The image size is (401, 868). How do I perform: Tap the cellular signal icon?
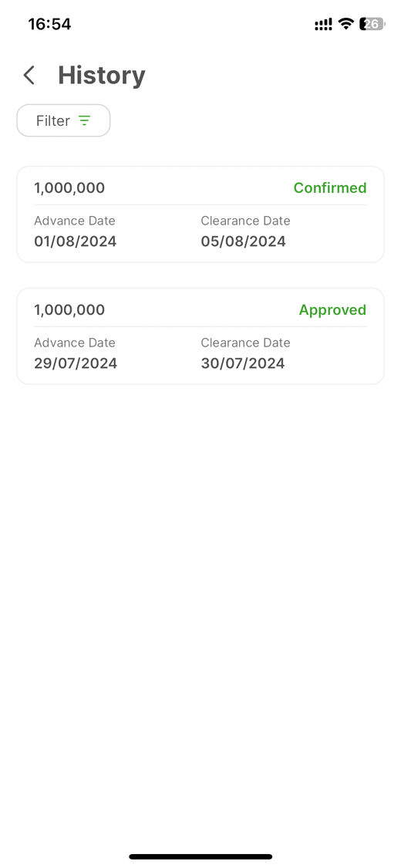324,25
